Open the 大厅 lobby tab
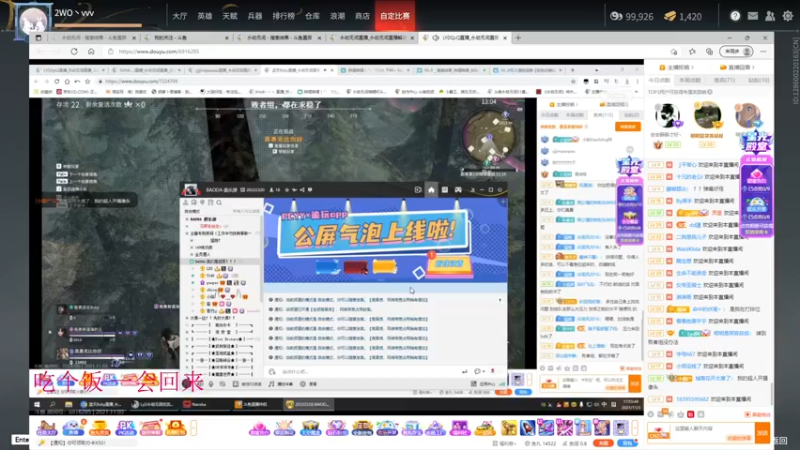 coord(180,16)
